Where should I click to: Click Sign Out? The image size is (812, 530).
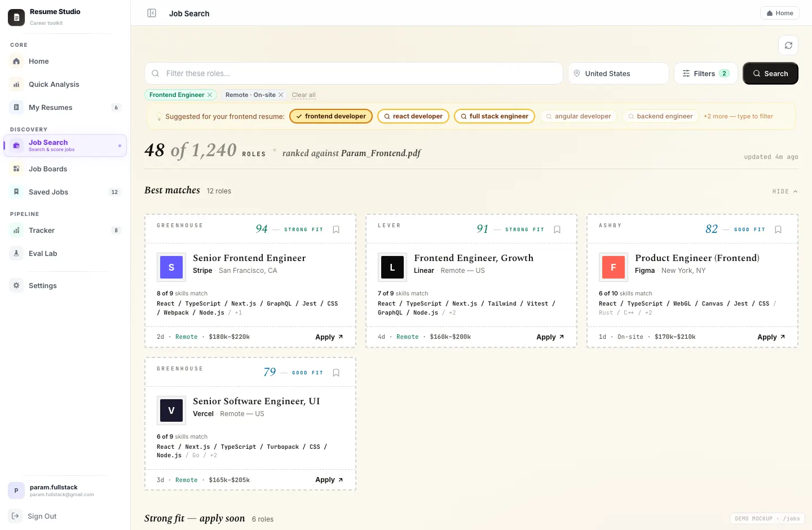pos(42,516)
